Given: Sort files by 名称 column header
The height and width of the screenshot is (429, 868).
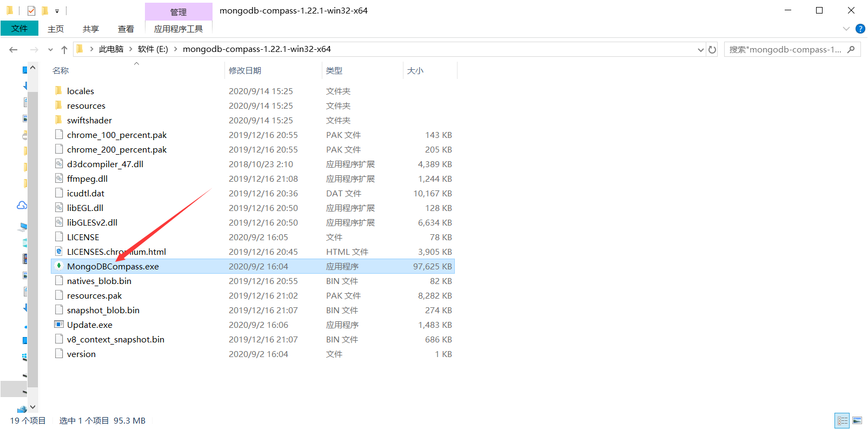Looking at the screenshot, I should (x=61, y=71).
